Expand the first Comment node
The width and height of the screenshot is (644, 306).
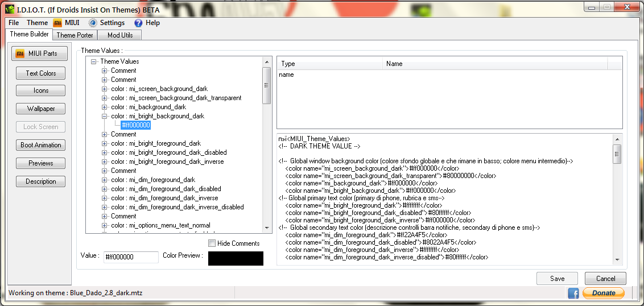coord(104,71)
